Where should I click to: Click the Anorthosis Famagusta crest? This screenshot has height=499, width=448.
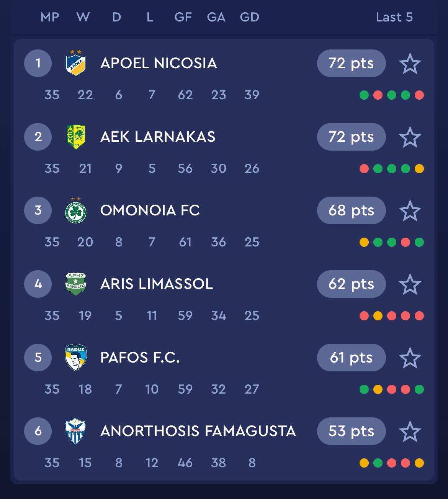(76, 431)
